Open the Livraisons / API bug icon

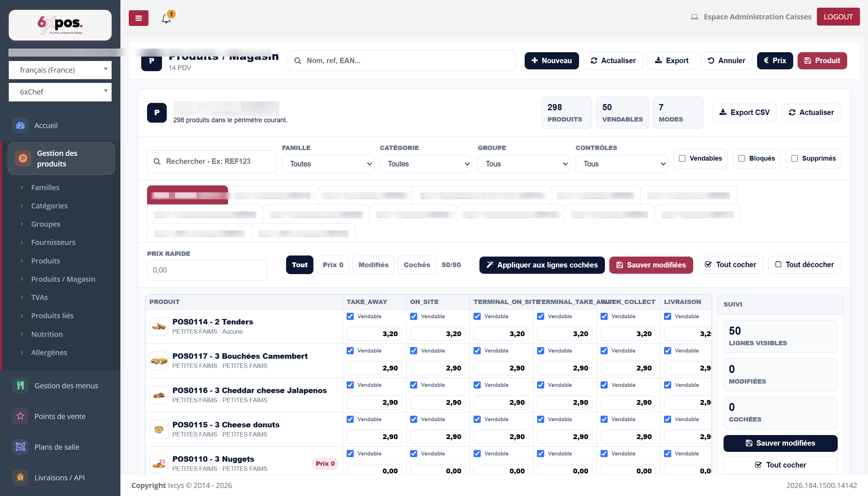point(20,478)
